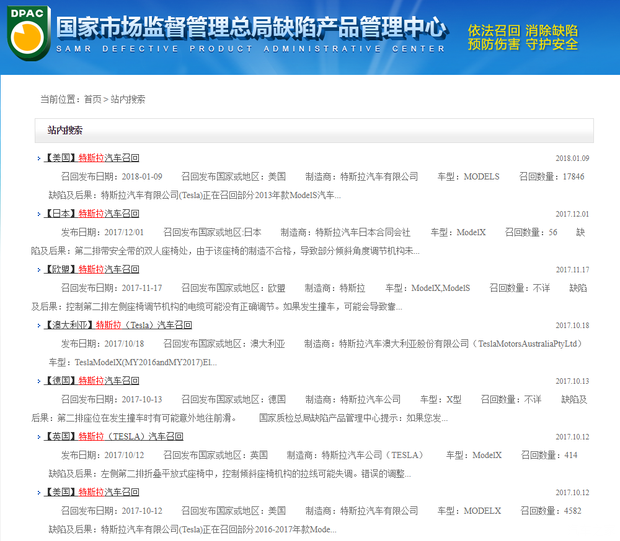Click the 国家市场监督管理总局缺陷产品管理中心 header title
The width and height of the screenshot is (620, 541).
click(x=250, y=27)
